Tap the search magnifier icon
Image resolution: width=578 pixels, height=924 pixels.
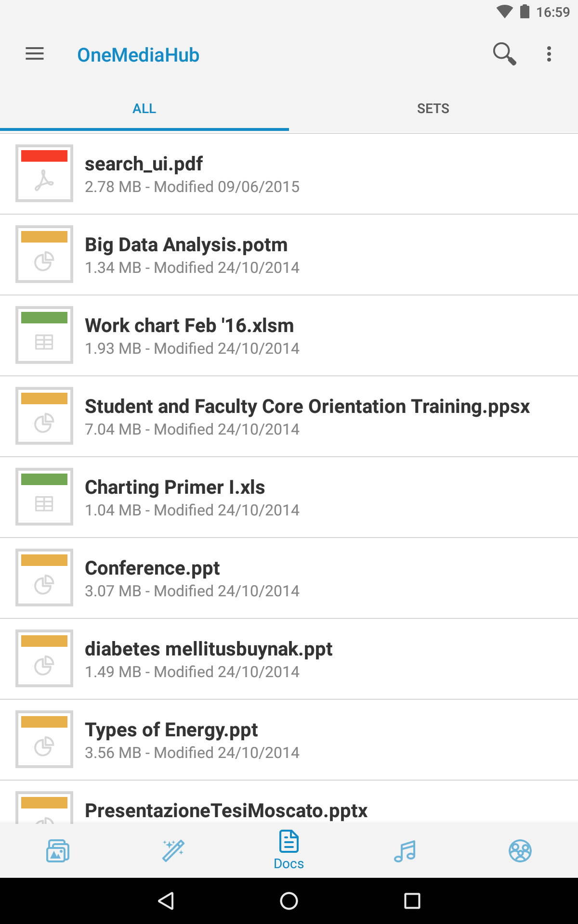coord(504,54)
